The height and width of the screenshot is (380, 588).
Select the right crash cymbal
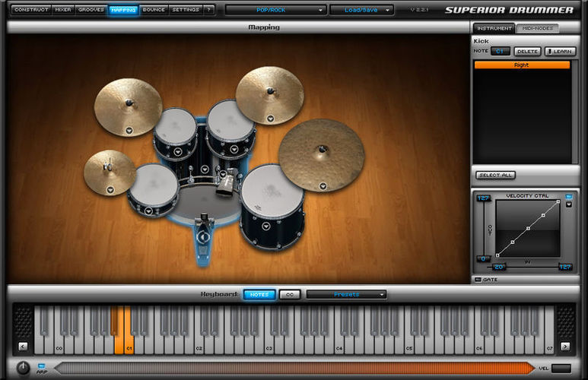(x=270, y=94)
